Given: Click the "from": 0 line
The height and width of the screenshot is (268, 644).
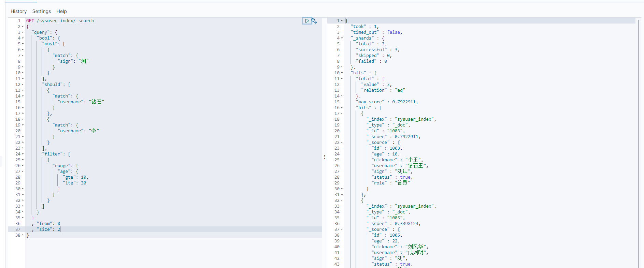Looking at the screenshot, I should tap(46, 224).
